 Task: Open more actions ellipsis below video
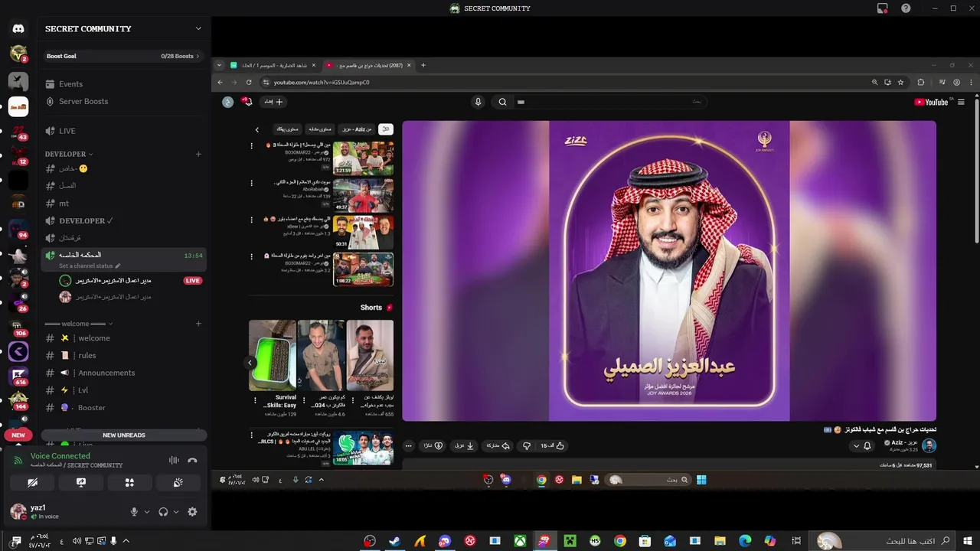[x=408, y=445]
